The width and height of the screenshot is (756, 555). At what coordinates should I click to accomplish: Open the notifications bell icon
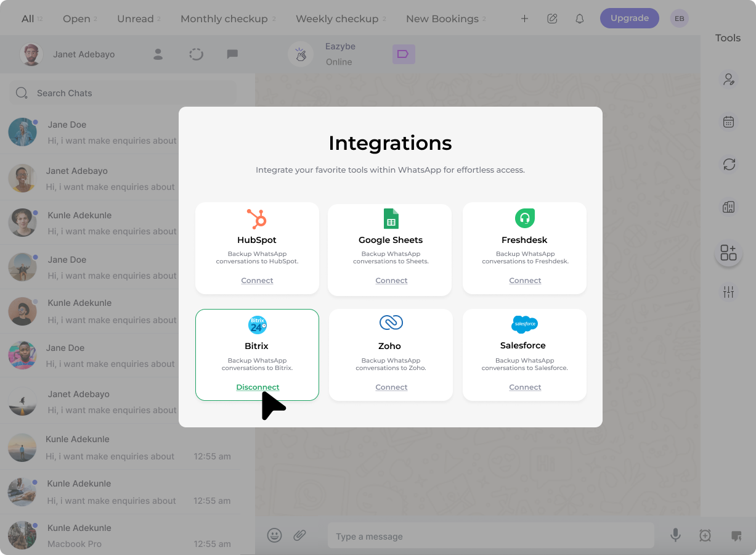(579, 18)
